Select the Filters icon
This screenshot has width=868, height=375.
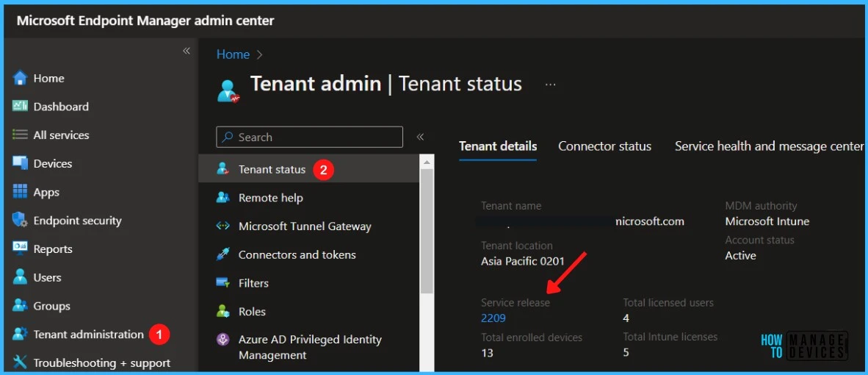tap(223, 283)
